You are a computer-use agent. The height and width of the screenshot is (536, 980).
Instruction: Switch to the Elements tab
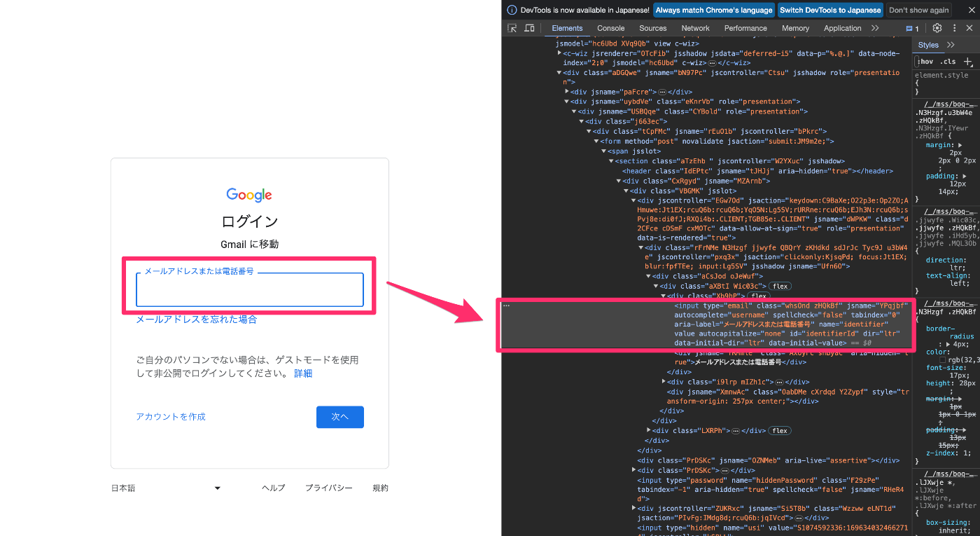tap(567, 28)
